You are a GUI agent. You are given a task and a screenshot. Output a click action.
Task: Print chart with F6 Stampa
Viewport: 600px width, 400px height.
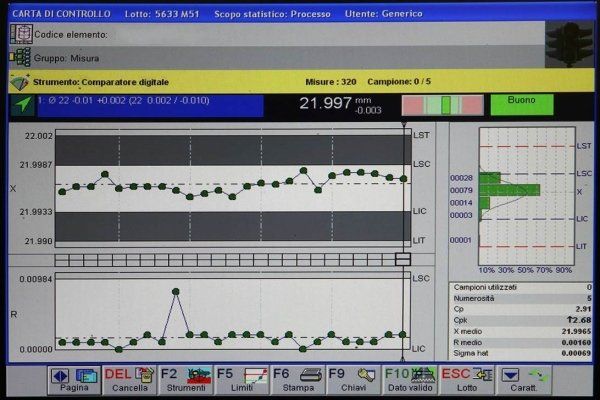pos(297,379)
